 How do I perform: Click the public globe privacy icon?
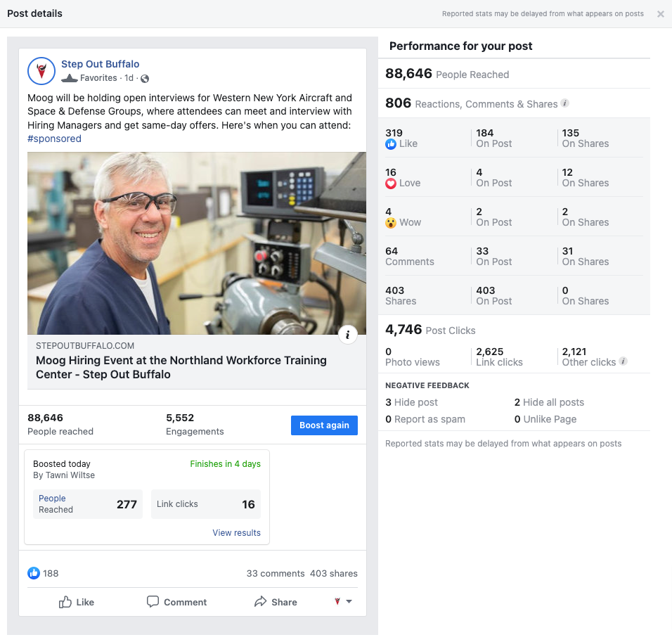pos(145,79)
